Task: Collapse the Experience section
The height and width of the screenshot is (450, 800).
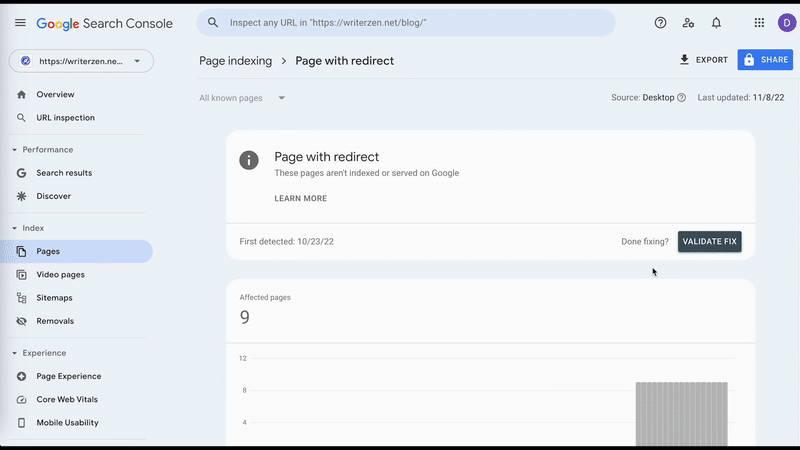Action: pos(15,353)
